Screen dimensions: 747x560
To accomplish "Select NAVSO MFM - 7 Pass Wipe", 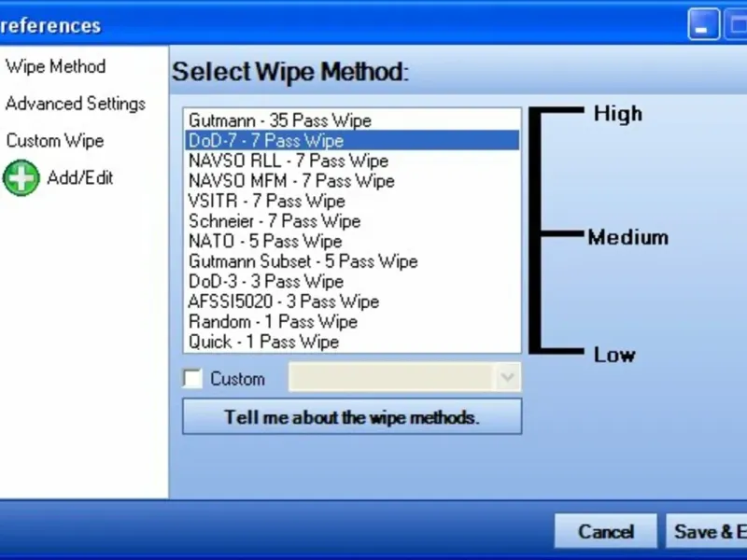I will [x=352, y=181].
